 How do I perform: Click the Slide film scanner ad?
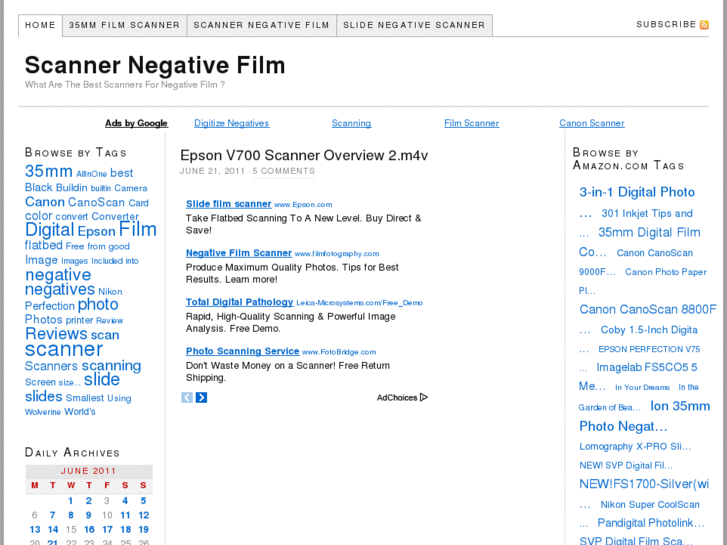click(229, 204)
